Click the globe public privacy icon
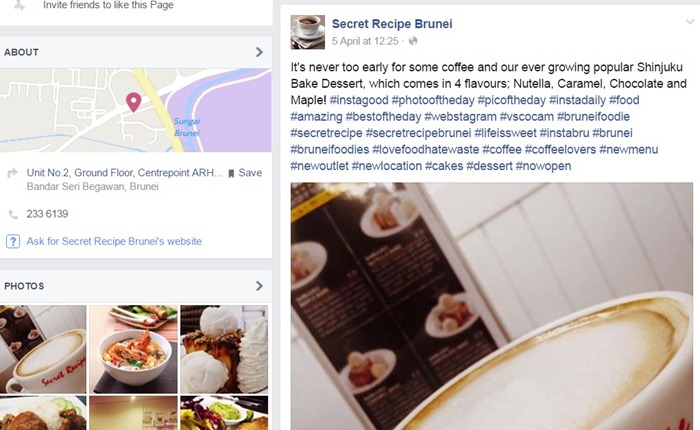700x430 pixels. 413,41
